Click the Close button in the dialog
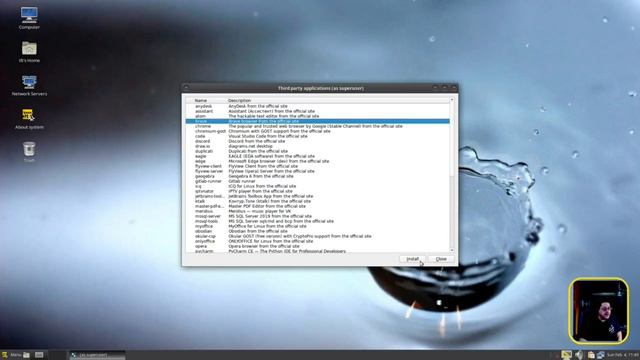This screenshot has height=360, width=640. (441, 259)
